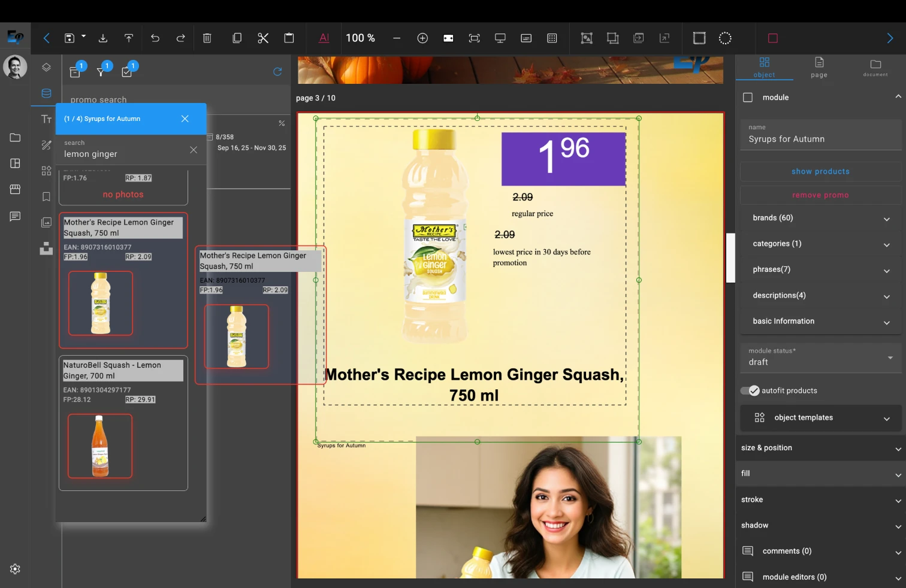Image resolution: width=906 pixels, height=588 pixels.
Task: Open settings gear in left sidebar
Action: (x=16, y=569)
